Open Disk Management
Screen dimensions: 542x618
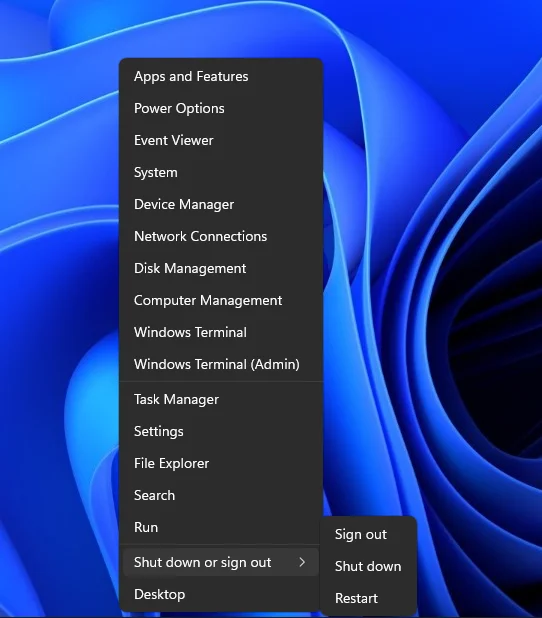[221, 268]
